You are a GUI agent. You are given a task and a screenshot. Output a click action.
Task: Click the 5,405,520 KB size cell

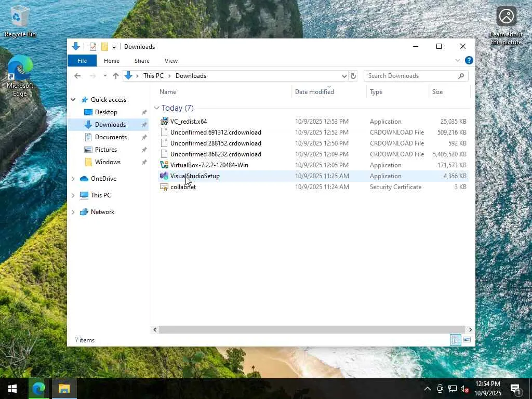click(449, 154)
